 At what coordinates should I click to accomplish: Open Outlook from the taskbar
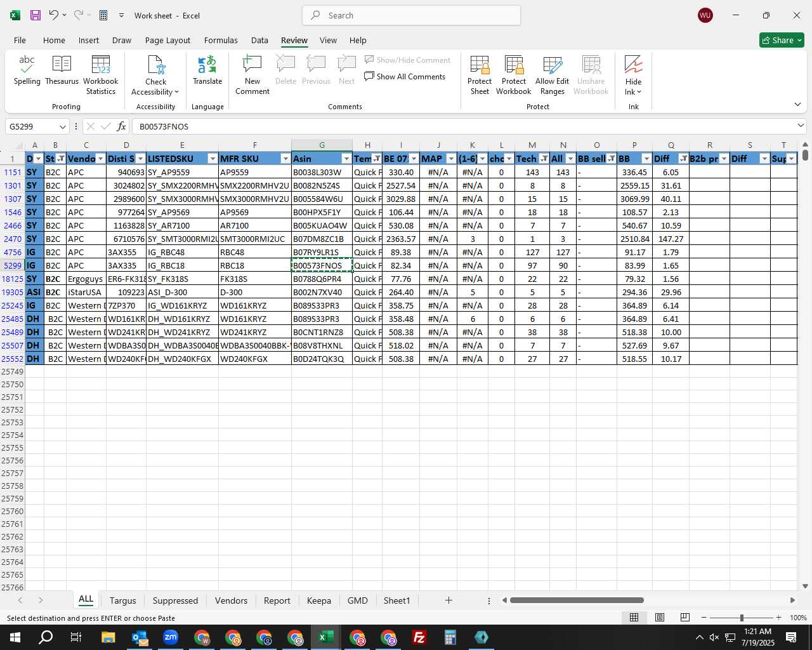point(140,637)
